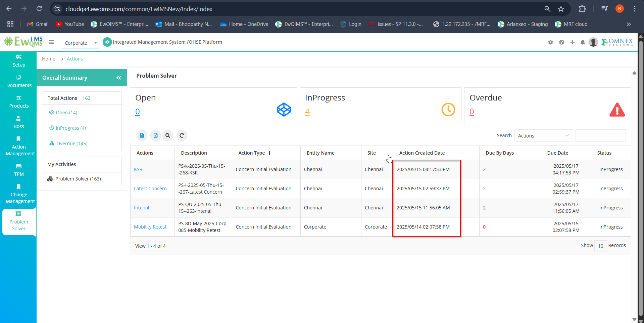Image resolution: width=644 pixels, height=323 pixels.
Task: Reload the browser page
Action: click(39, 9)
